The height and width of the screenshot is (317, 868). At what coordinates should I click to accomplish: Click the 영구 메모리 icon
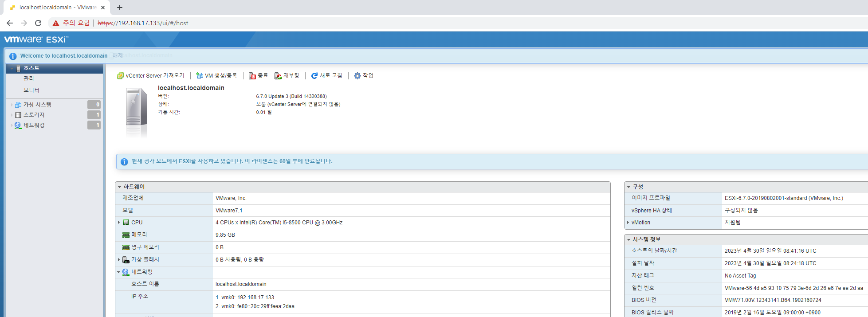coord(126,247)
